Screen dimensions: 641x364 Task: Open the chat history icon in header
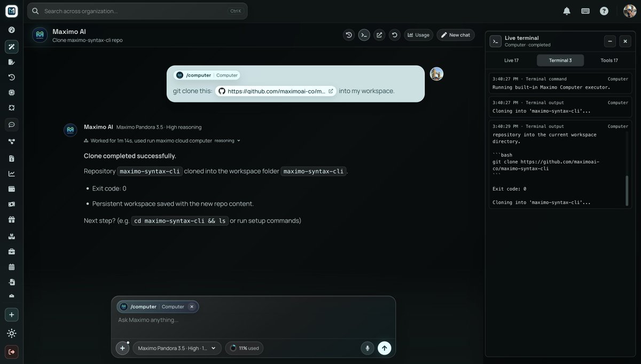tap(349, 35)
